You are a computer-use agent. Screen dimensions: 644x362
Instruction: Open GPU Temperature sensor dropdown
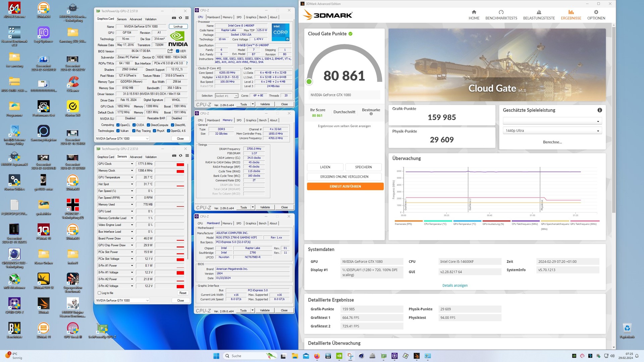click(132, 177)
